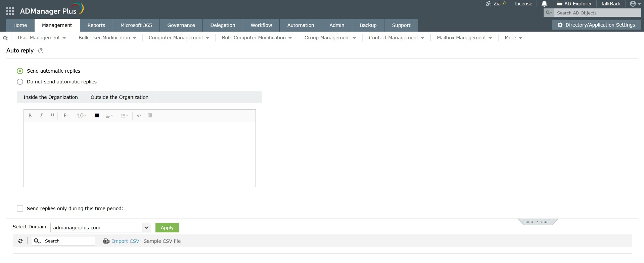This screenshot has height=263, width=644.
Task: Switch to Outside the Organization tab
Action: (x=120, y=97)
